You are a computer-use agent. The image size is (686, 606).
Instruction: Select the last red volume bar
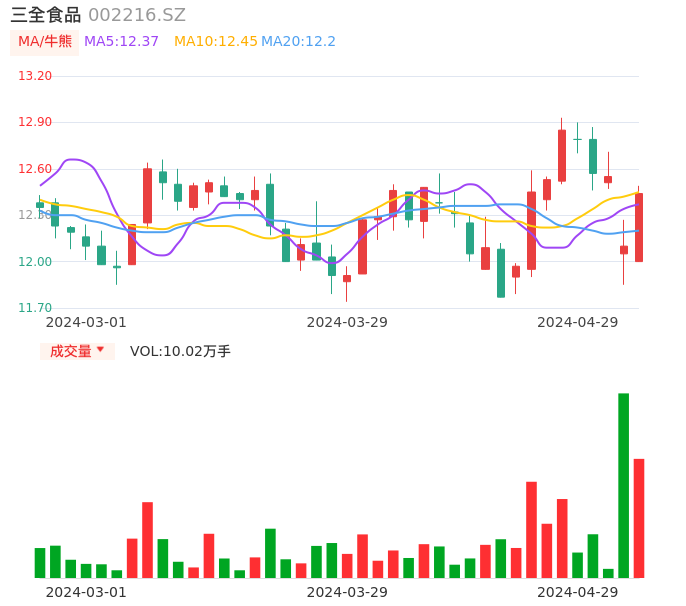tap(639, 518)
